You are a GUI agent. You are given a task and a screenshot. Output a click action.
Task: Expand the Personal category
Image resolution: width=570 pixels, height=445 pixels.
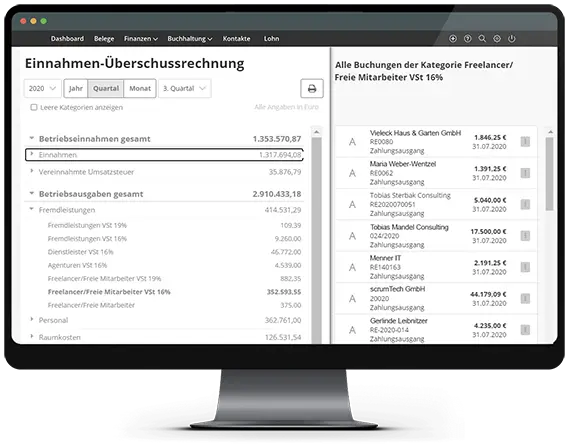pyautogui.click(x=32, y=319)
